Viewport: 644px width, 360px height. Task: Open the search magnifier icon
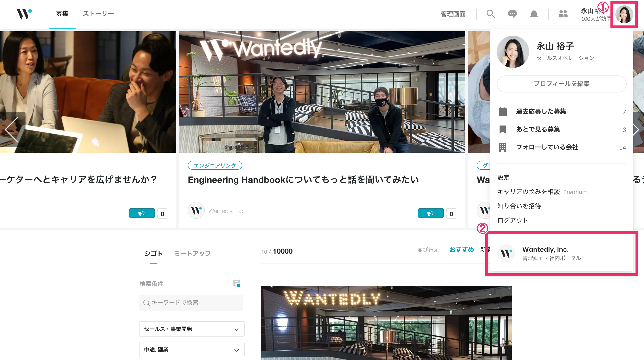(491, 14)
